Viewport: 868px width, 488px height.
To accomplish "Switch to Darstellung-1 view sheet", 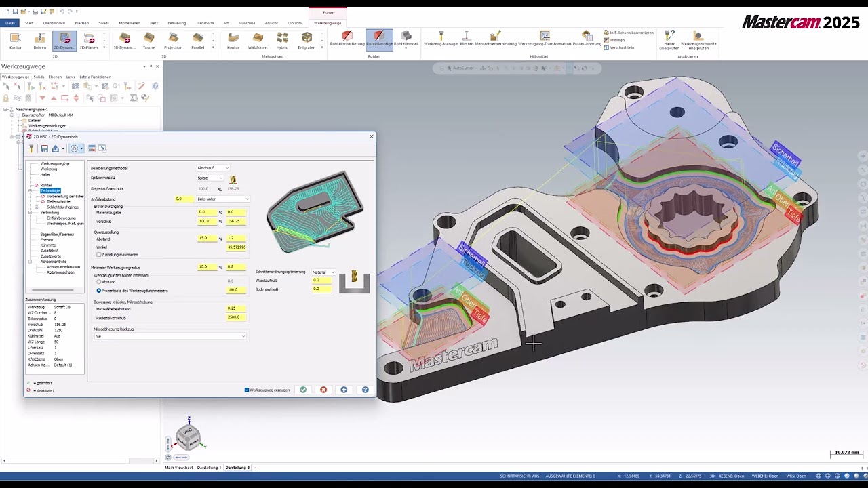I will tap(210, 468).
